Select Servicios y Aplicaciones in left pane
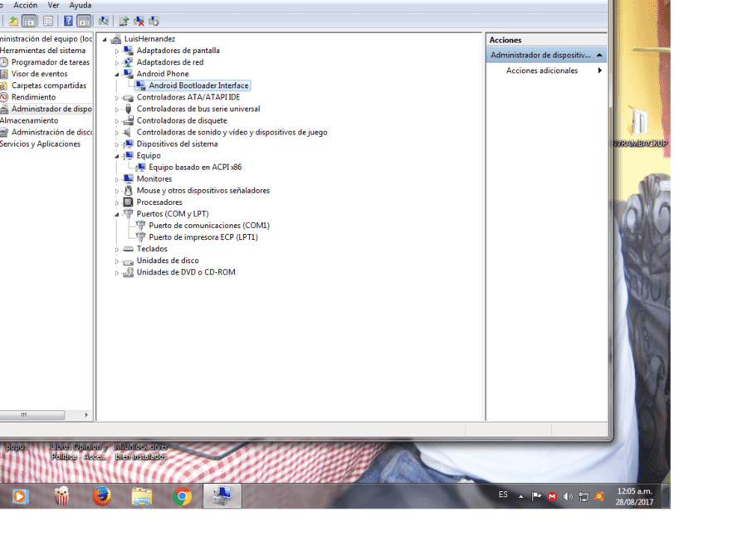The height and width of the screenshot is (560, 747). (40, 144)
